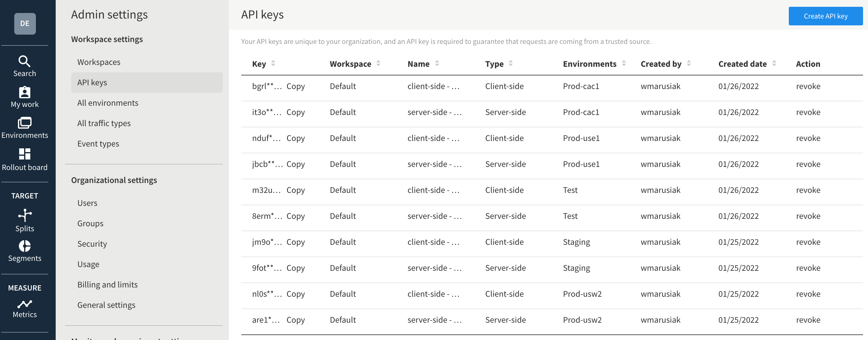Click Workspaces workspace settings link
The height and width of the screenshot is (340, 868).
click(x=99, y=62)
